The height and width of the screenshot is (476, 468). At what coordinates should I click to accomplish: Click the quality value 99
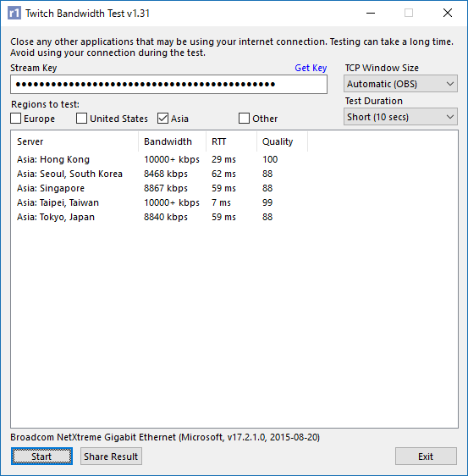coord(267,202)
